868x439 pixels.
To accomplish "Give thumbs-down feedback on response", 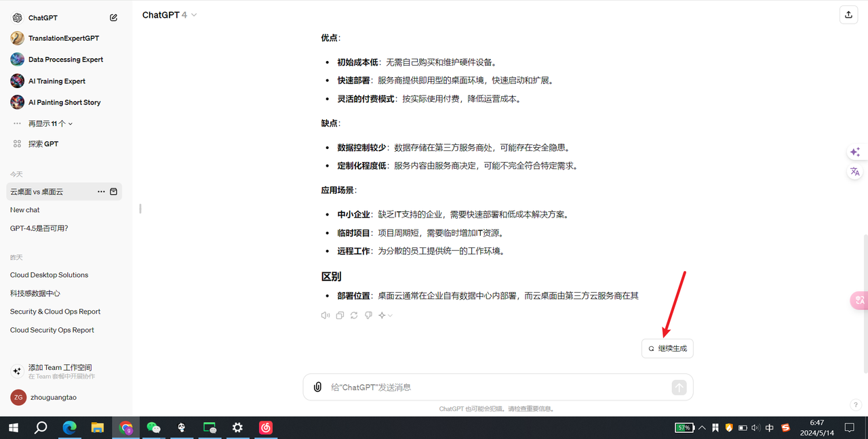I will (368, 315).
